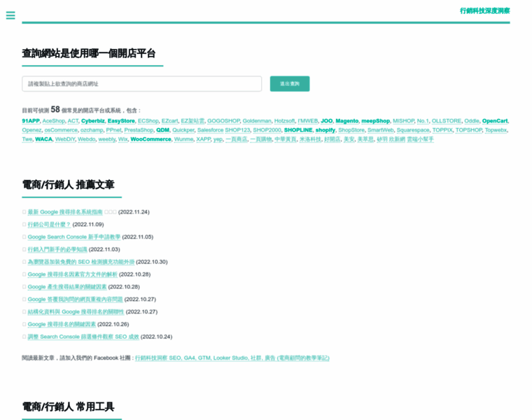Open the 91APP platform link
Screen dimensions: 532x420
pyautogui.click(x=31, y=121)
